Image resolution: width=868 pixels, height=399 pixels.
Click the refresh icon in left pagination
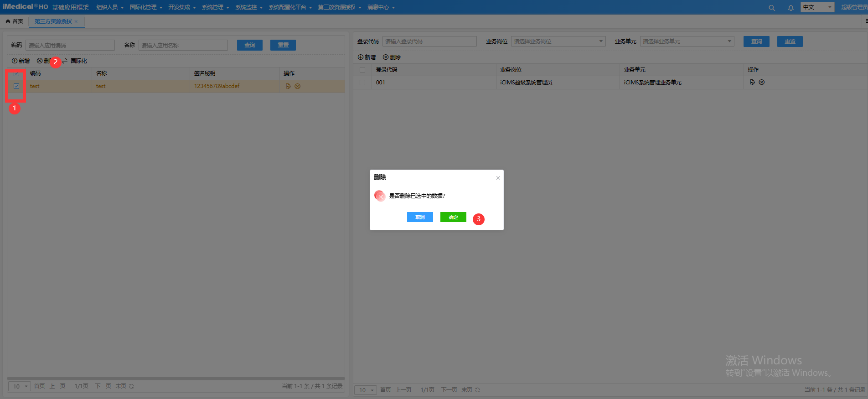131,386
